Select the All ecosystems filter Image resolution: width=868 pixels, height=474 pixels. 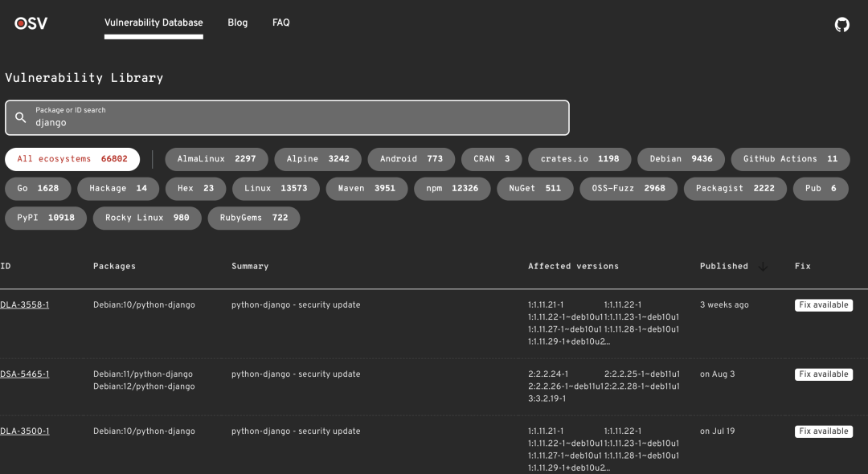(x=72, y=159)
